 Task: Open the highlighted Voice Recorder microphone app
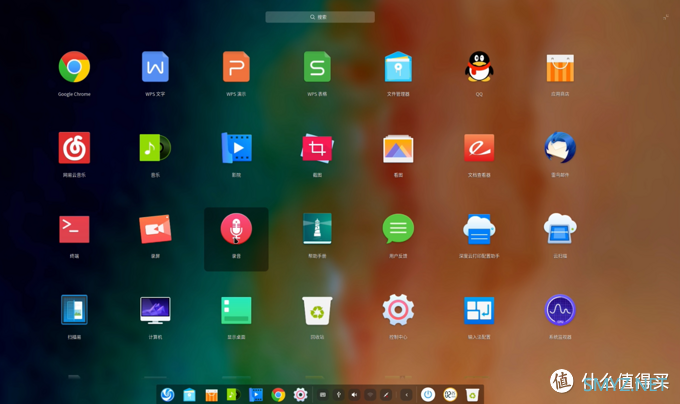click(236, 229)
